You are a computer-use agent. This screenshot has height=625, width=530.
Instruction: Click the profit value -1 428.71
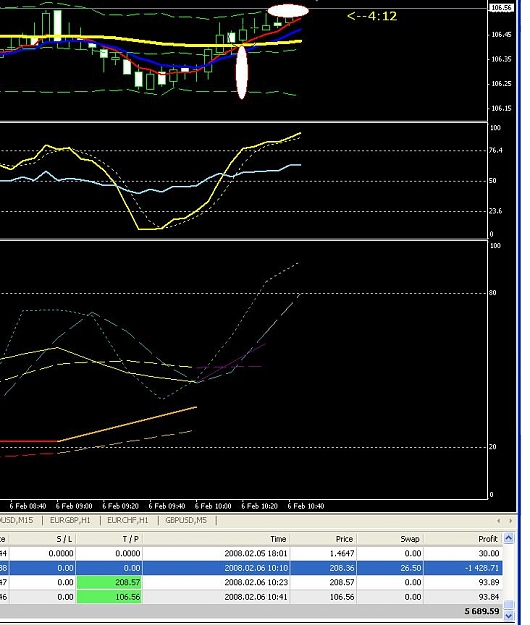pyautogui.click(x=482, y=568)
